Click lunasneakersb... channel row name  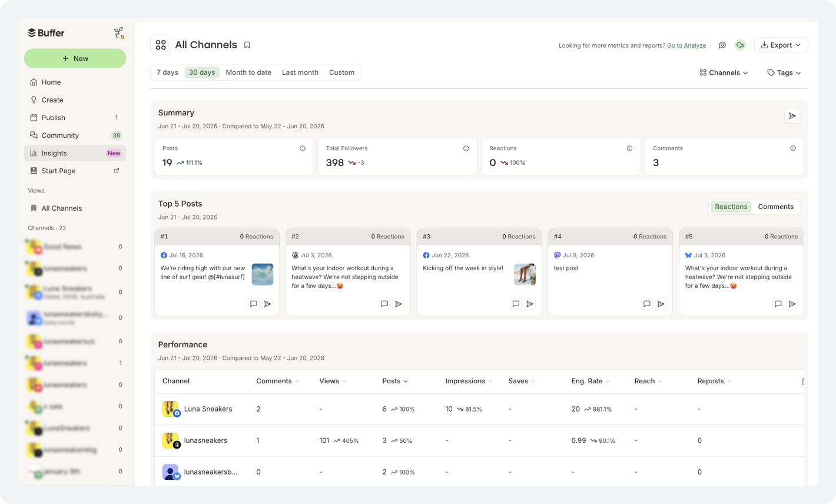[x=211, y=472]
